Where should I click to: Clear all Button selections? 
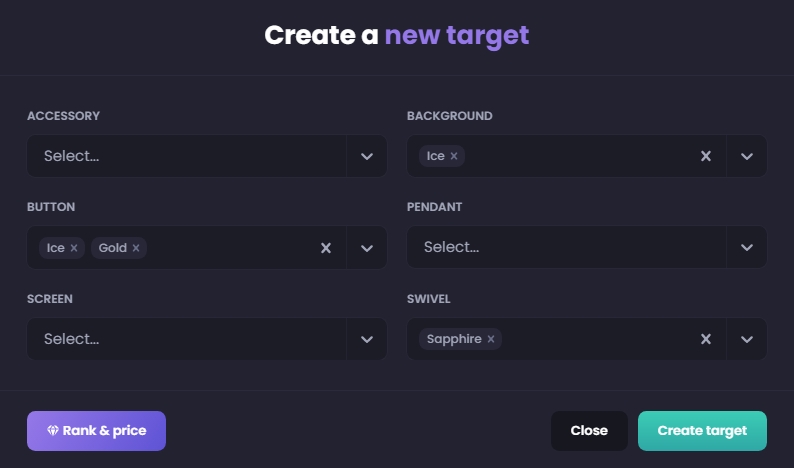[x=325, y=248]
